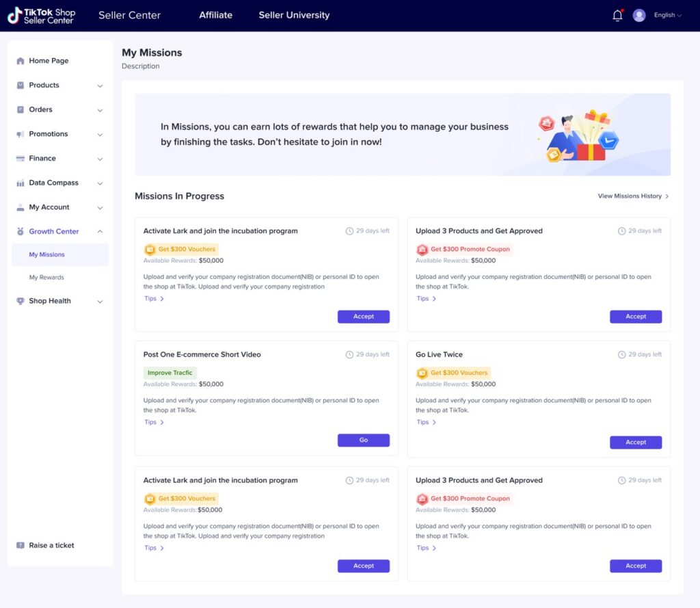The image size is (700, 608).
Task: Click the Raise a ticket icon
Action: tap(20, 545)
